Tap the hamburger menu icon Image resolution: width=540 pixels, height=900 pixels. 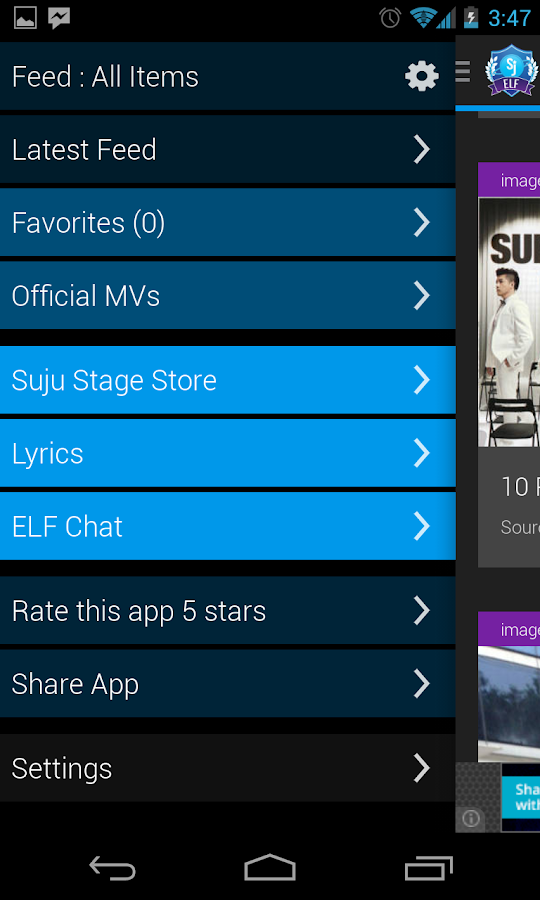(463, 72)
